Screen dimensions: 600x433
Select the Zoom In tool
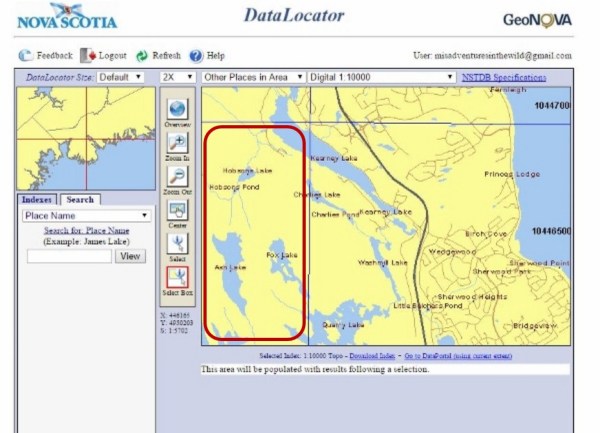click(x=177, y=144)
